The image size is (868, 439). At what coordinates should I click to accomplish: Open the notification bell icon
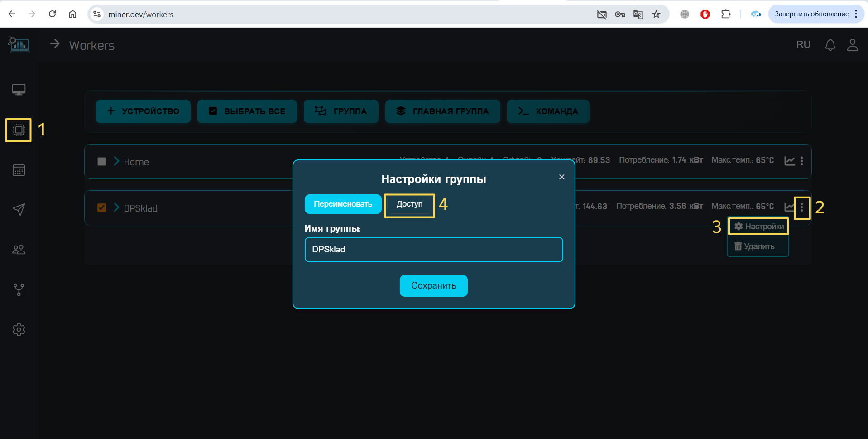click(x=830, y=45)
